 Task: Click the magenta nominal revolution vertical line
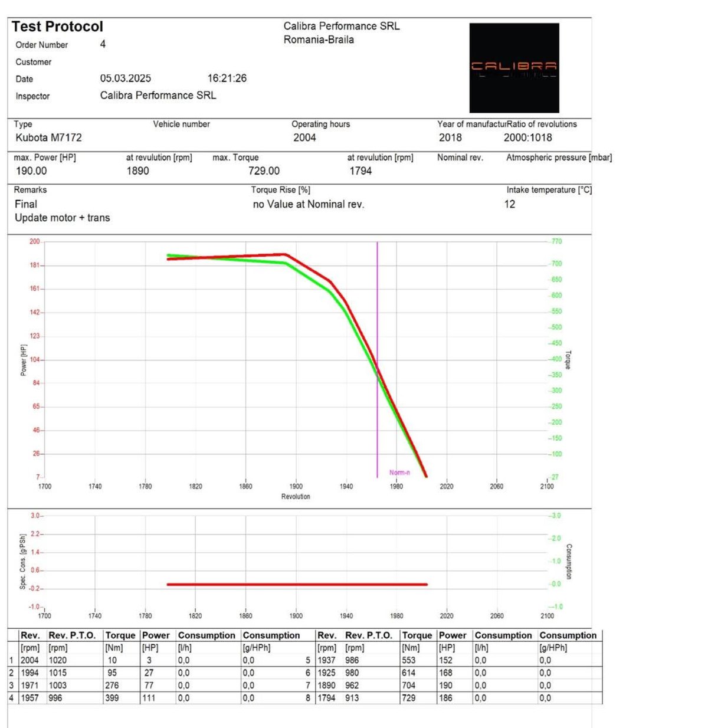click(378, 360)
